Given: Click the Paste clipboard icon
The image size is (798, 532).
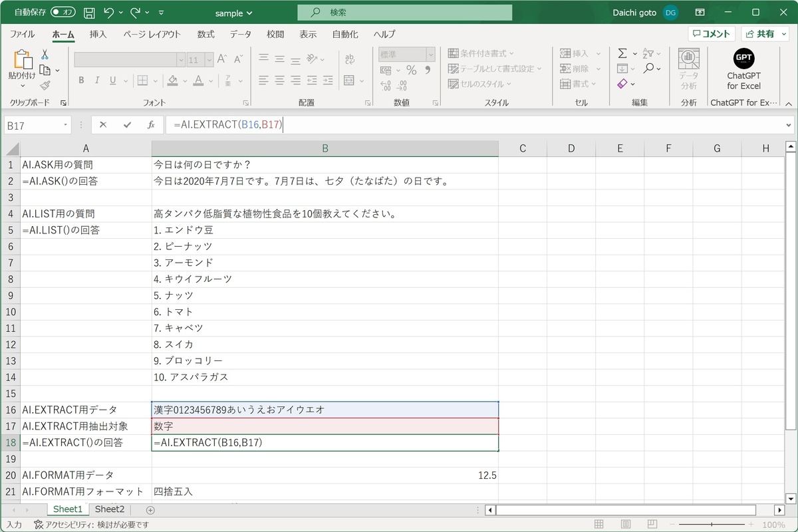Looking at the screenshot, I should 22,61.
